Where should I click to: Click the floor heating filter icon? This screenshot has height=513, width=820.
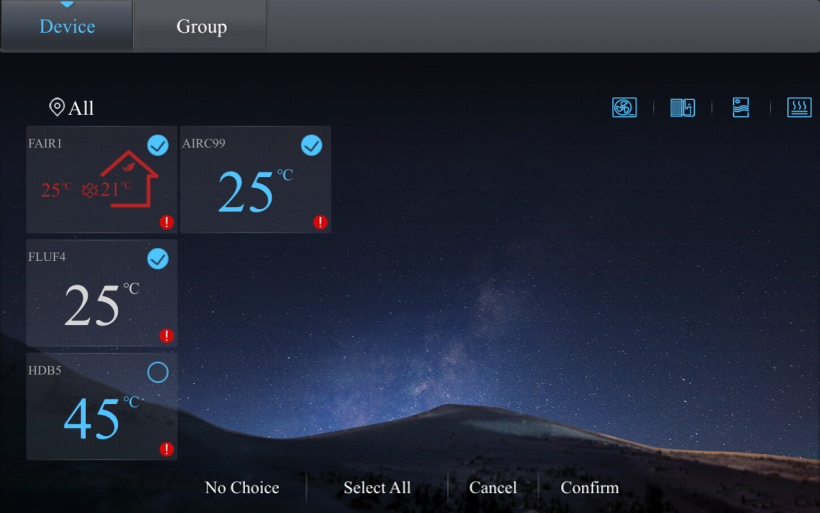799,107
